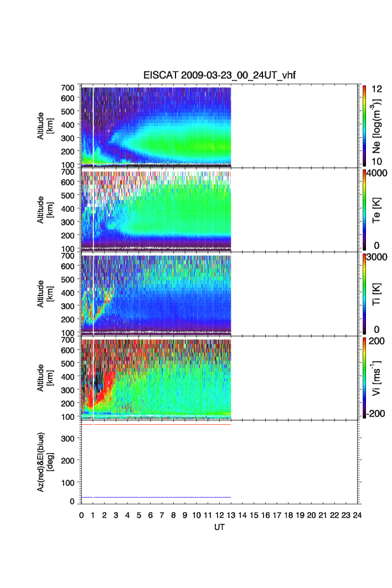Click the Ti [K] color bar label
This screenshot has height=588, width=392.
pos(376,294)
